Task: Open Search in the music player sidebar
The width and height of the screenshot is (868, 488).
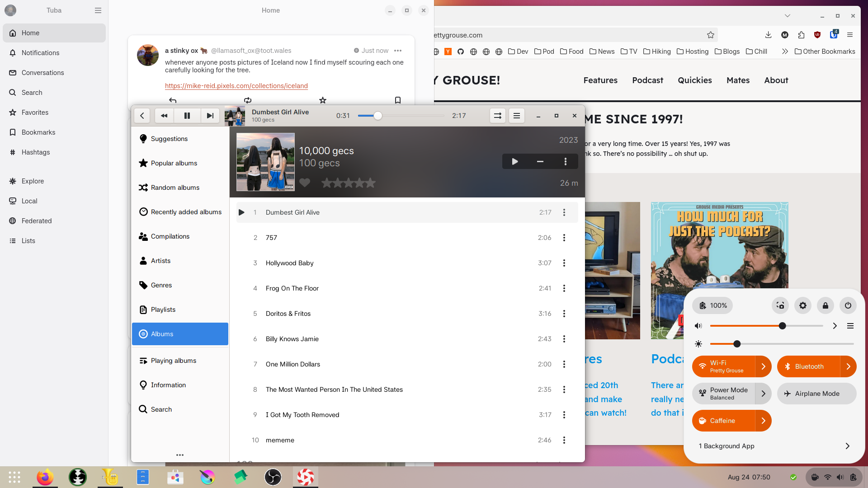Action: pyautogui.click(x=180, y=409)
